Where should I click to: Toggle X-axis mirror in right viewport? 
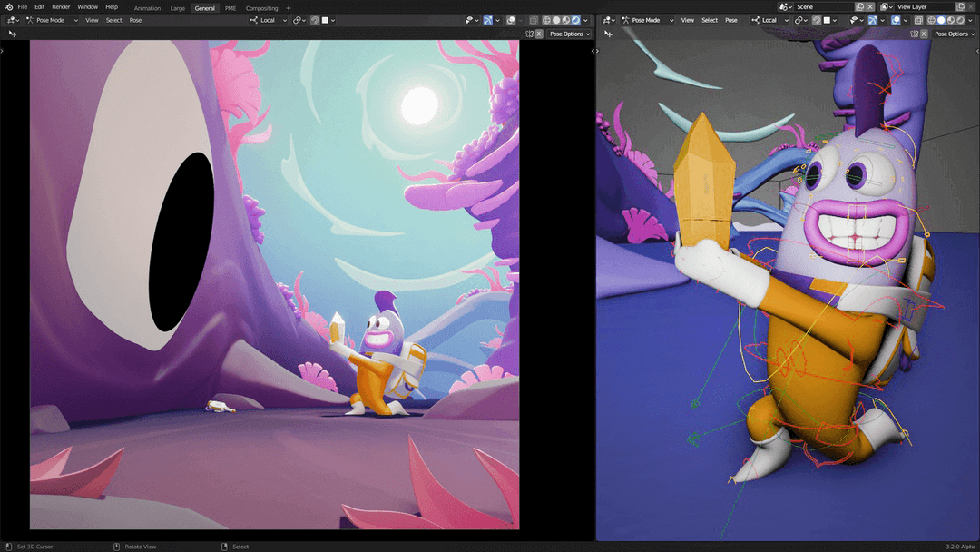point(924,34)
